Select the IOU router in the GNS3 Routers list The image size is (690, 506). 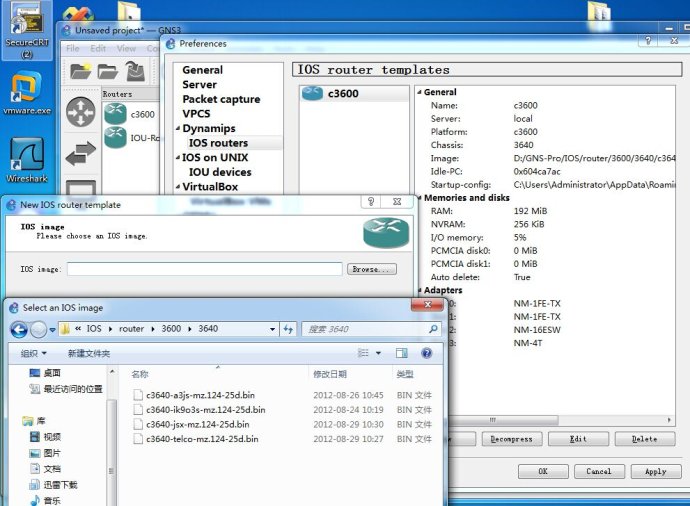(x=131, y=137)
